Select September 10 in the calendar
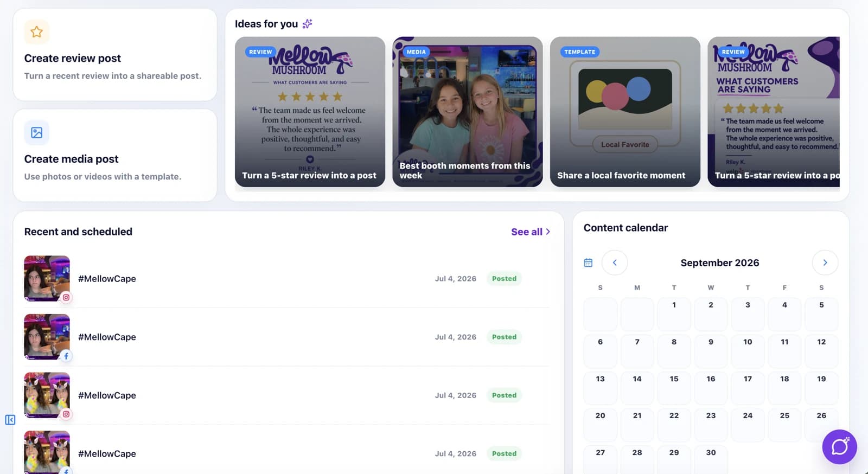Viewport: 868px width, 474px height. coord(748,350)
